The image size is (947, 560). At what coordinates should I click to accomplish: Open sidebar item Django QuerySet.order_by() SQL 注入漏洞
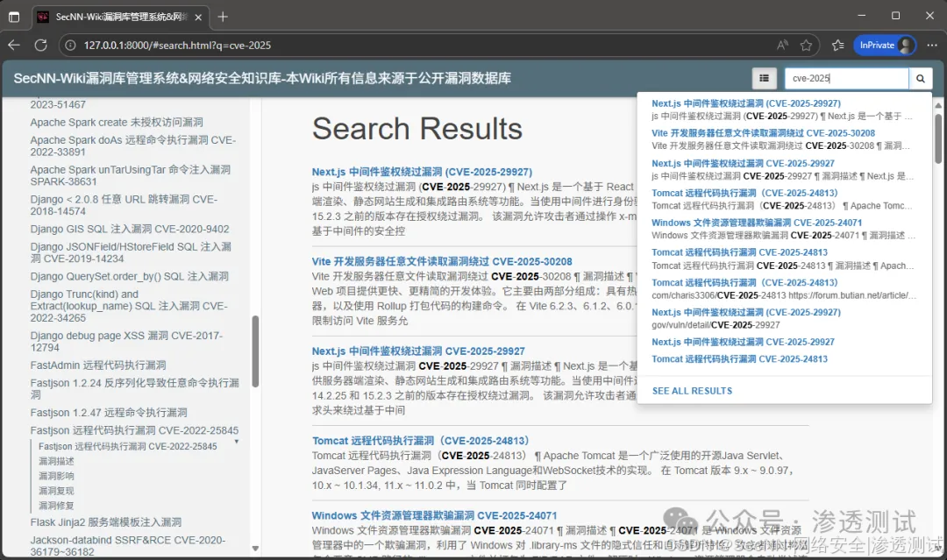coord(129,276)
